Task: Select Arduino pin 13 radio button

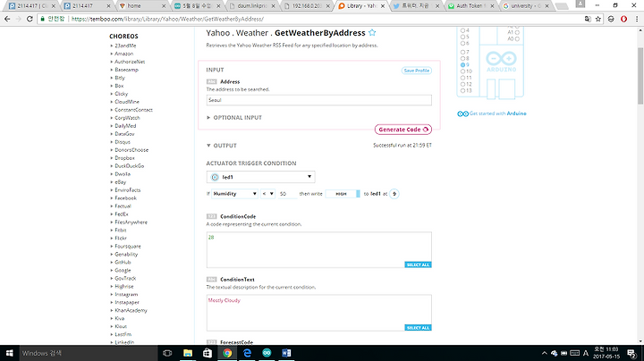Action: 463,90
